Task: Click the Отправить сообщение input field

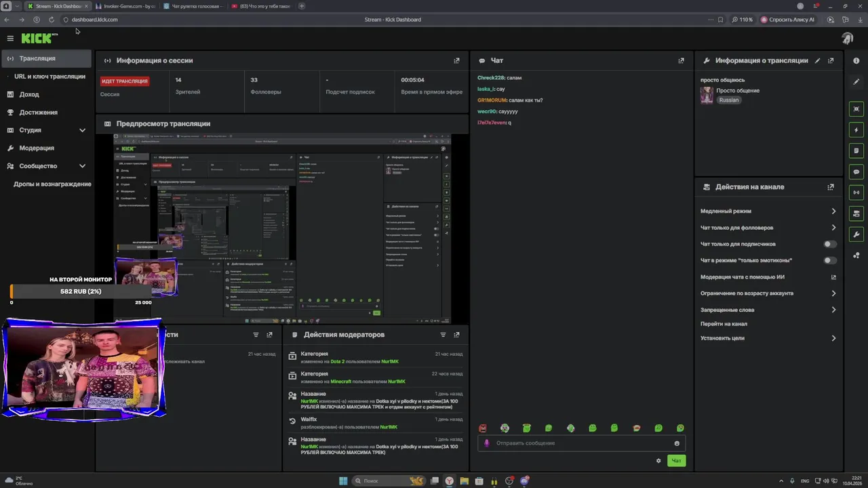Action: (581, 443)
